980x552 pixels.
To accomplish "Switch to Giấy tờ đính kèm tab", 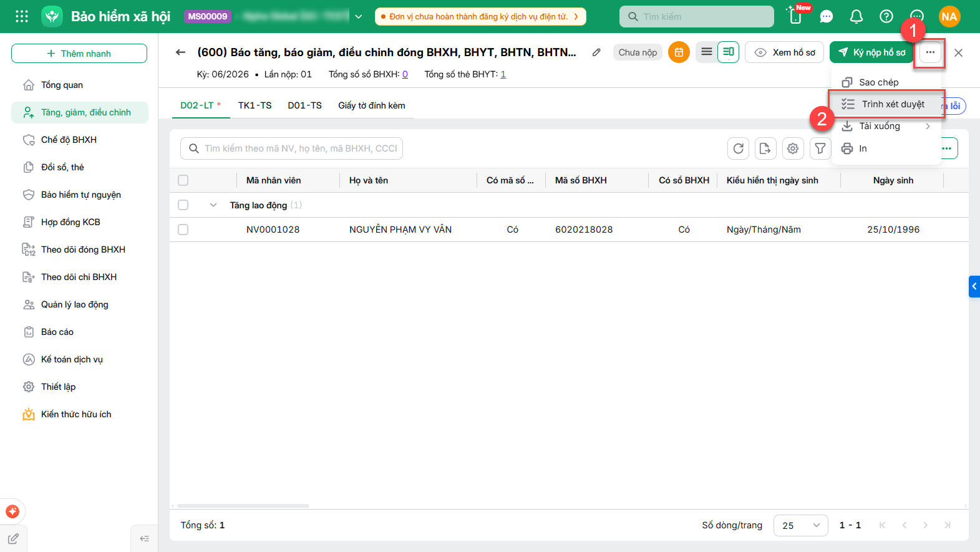I will pos(372,105).
